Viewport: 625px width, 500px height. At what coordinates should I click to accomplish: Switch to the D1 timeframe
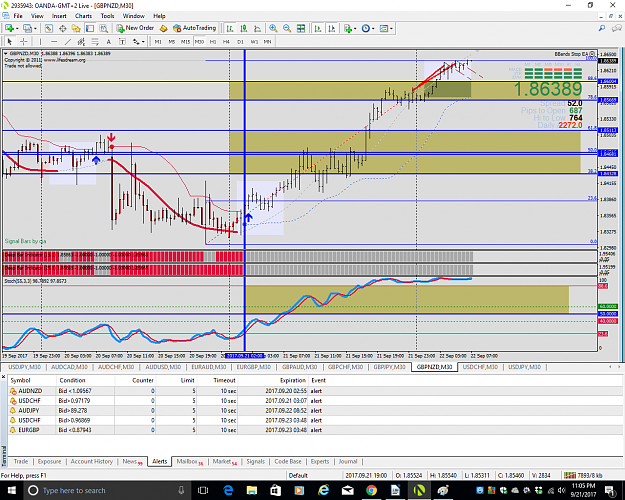tap(240, 41)
